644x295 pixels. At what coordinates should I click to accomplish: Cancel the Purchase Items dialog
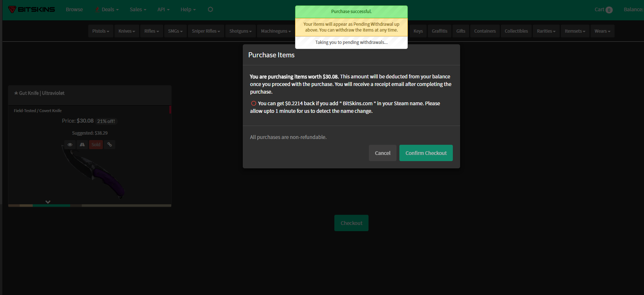[383, 153]
